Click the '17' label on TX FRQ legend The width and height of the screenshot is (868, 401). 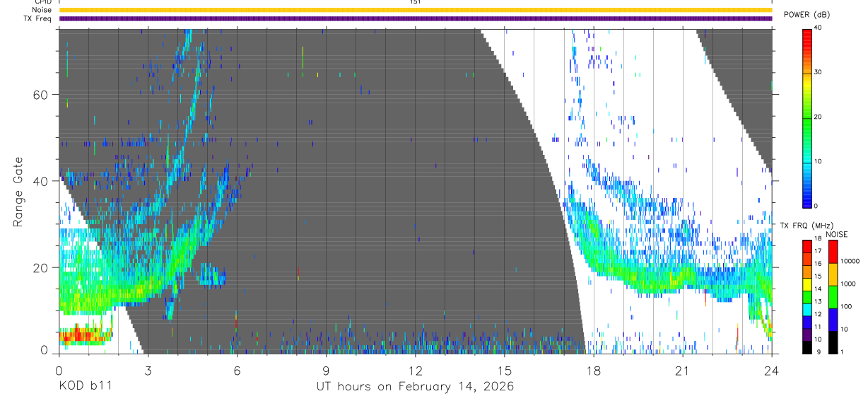(x=819, y=251)
